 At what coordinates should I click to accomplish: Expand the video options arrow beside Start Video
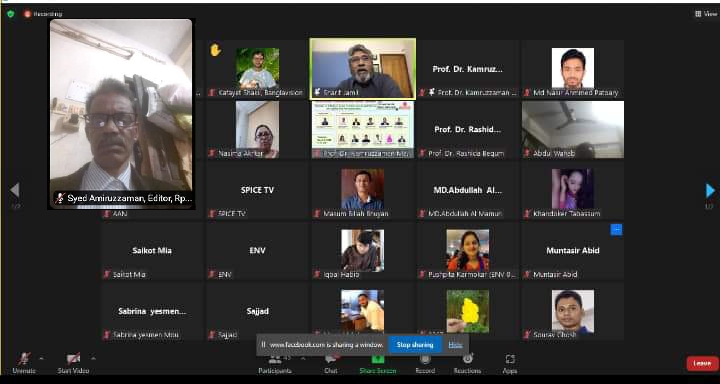point(93,358)
